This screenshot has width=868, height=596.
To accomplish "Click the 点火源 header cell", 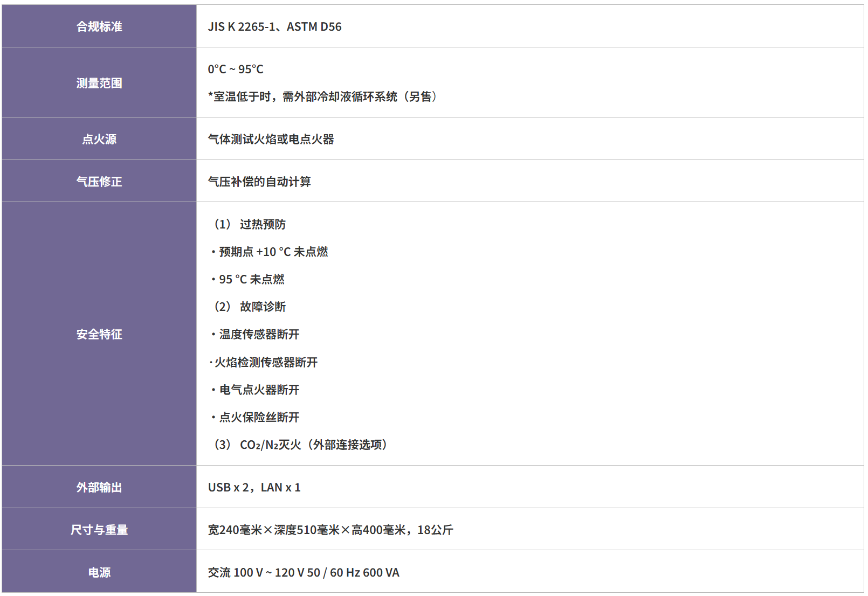I will click(x=100, y=139).
